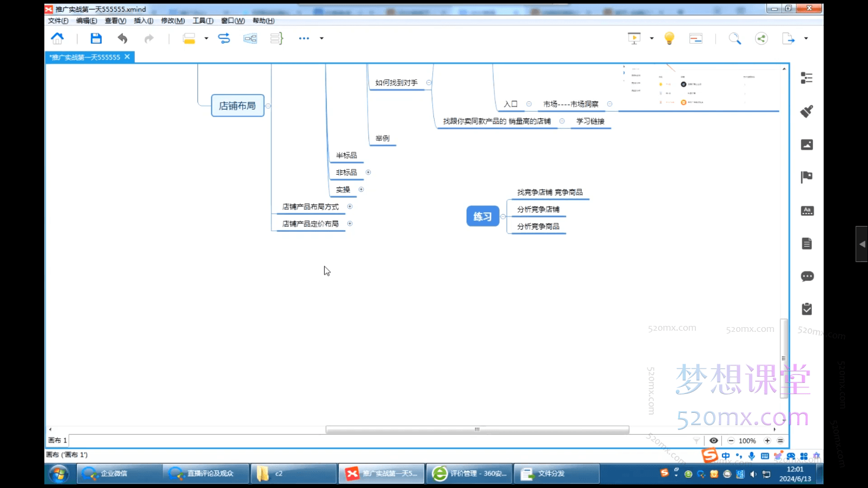Open the image panel in sidebar

click(x=807, y=144)
